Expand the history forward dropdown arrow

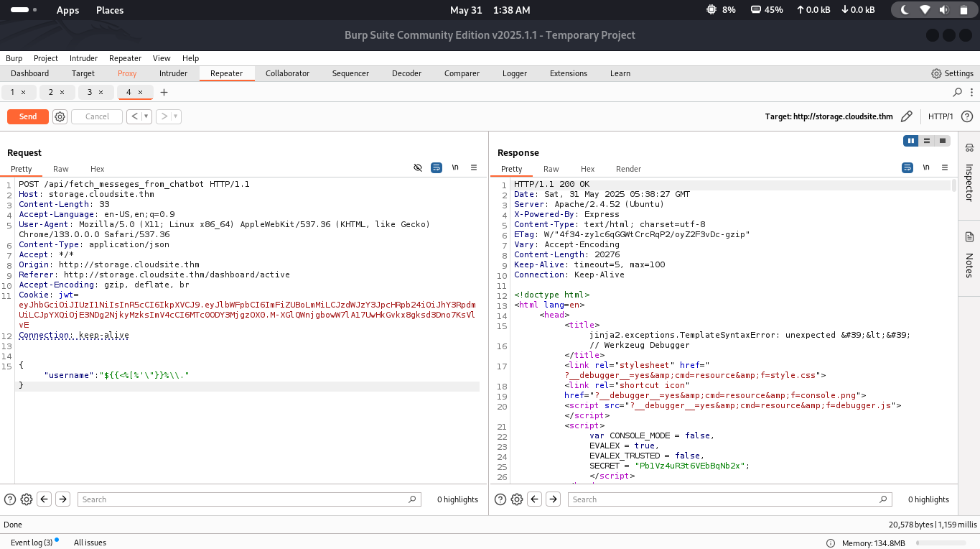[175, 116]
